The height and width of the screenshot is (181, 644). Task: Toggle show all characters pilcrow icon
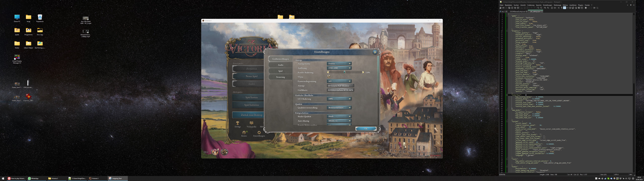562,8
